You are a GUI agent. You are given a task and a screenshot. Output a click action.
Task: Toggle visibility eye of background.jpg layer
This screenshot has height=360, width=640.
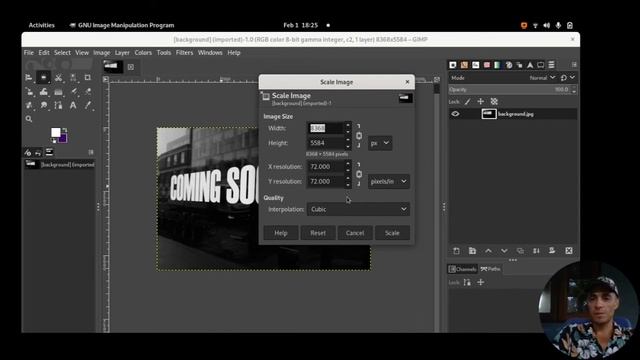(x=456, y=114)
